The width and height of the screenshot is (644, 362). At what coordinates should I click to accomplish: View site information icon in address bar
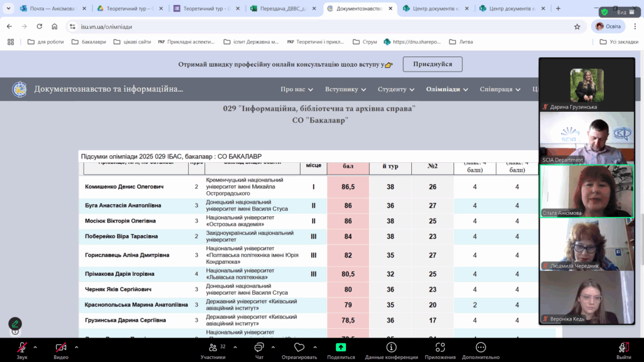point(73,26)
